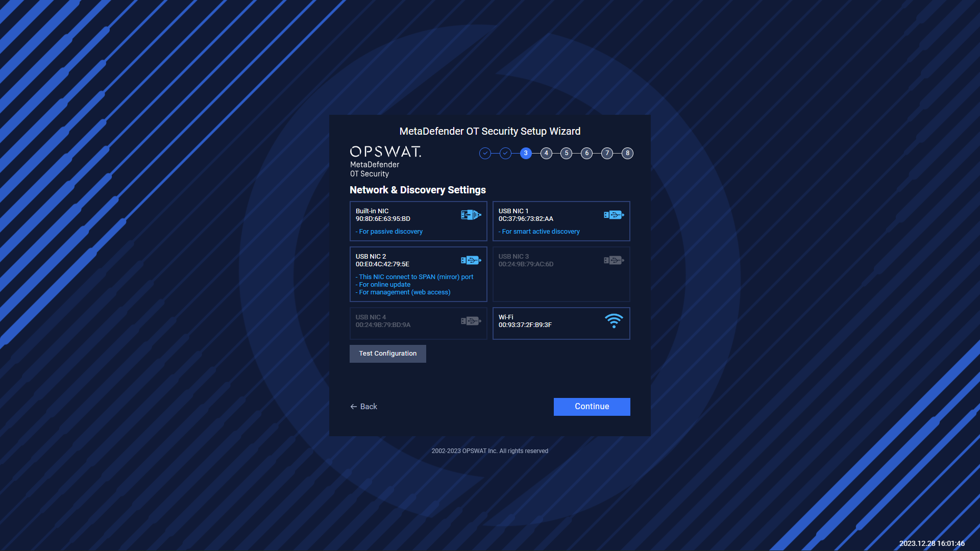Click the OPSWAT copyright notice

[x=490, y=451]
